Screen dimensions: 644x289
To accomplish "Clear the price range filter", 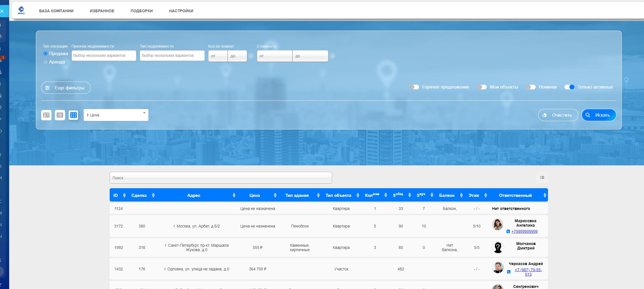I will [x=332, y=56].
